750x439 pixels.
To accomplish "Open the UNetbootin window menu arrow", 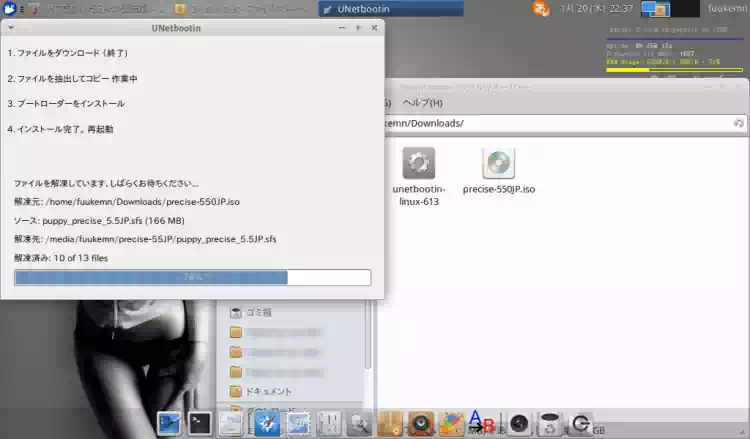I will point(11,28).
